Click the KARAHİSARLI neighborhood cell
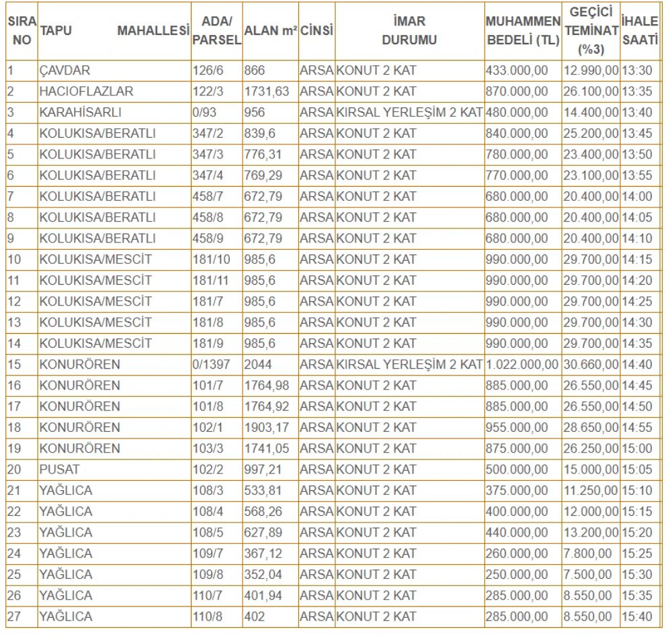Viewport: 672px width, 638px height. coord(80,112)
